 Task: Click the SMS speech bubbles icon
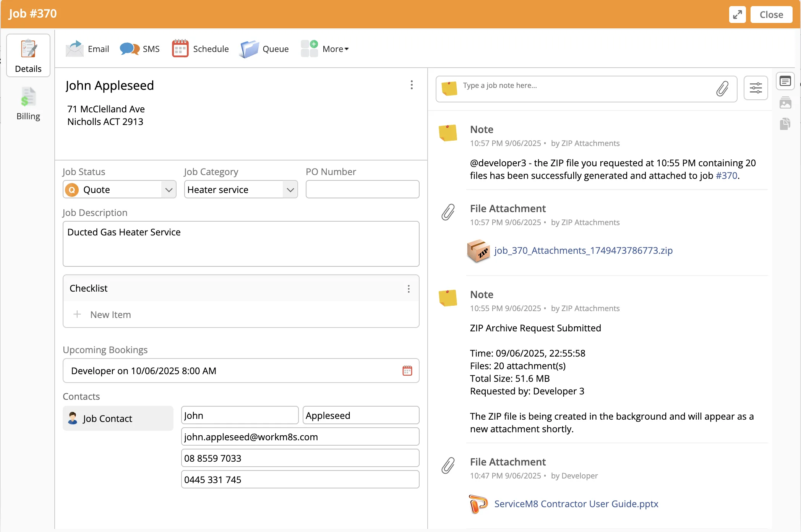[x=130, y=49]
